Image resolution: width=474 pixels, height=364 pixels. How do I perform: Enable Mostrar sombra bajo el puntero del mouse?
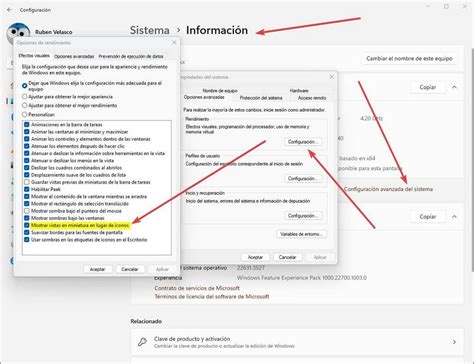pos(27,211)
